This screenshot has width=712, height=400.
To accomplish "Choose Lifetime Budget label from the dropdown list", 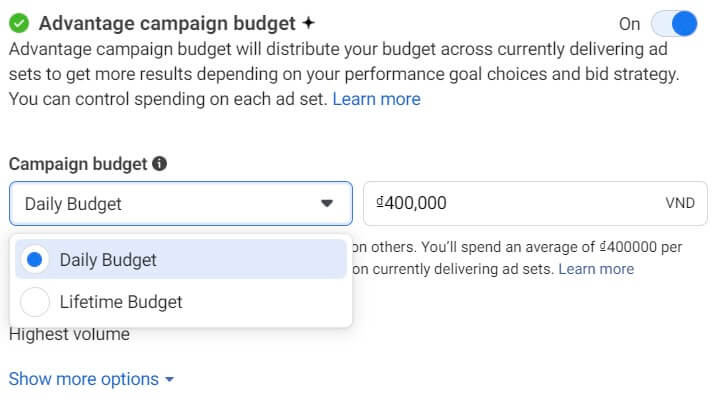I will 121,301.
